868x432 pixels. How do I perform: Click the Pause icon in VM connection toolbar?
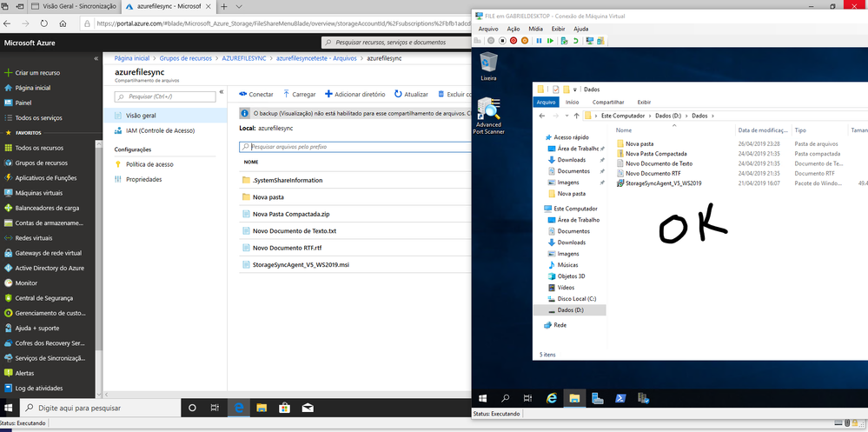click(x=540, y=41)
